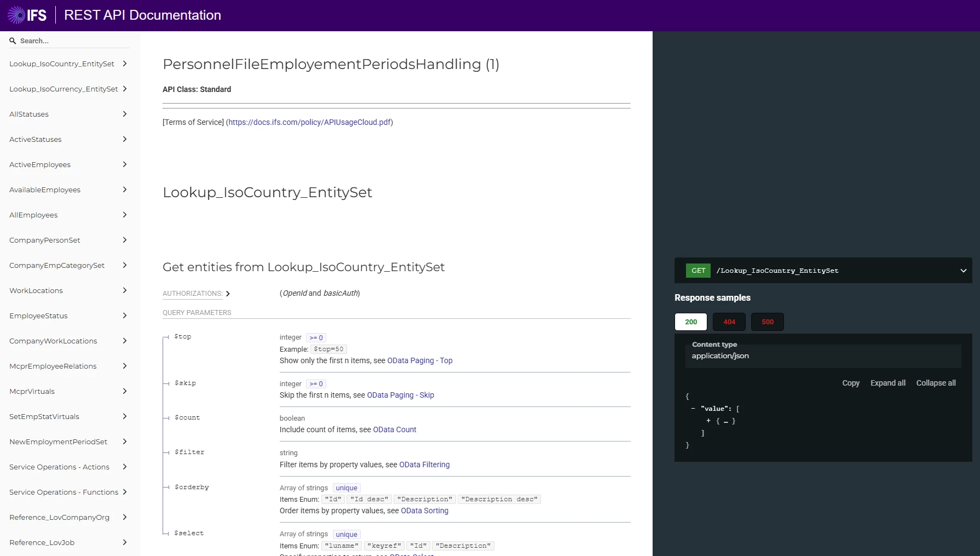Collapse the "value" array with minus
The height and width of the screenshot is (556, 980).
693,409
